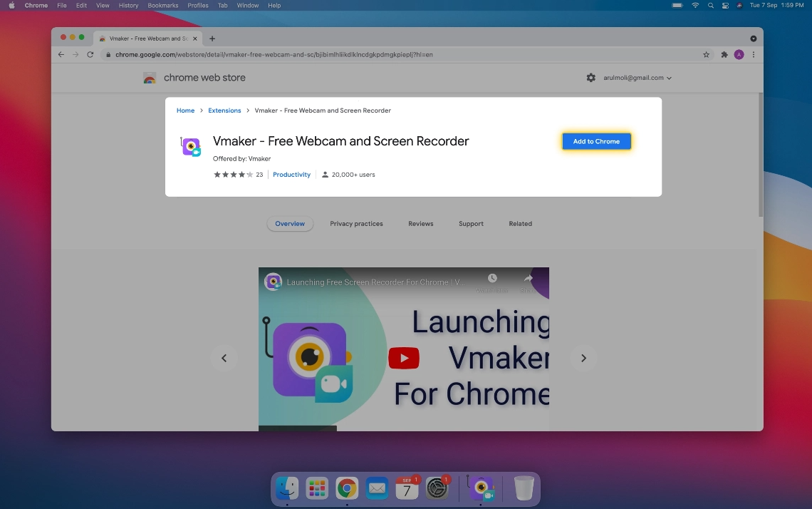This screenshot has width=812, height=509.
Task: Open the Profiles menu
Action: pyautogui.click(x=198, y=5)
